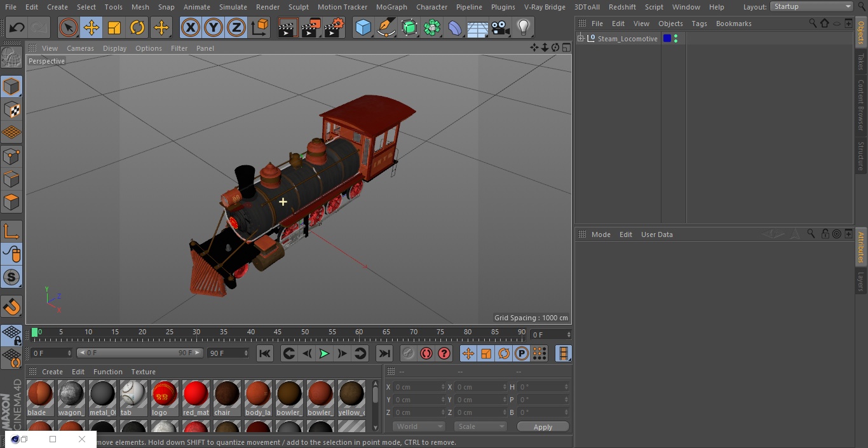Toggle a visibility dot for Steam_Locomotive
The image size is (868, 448).
coord(674,36)
